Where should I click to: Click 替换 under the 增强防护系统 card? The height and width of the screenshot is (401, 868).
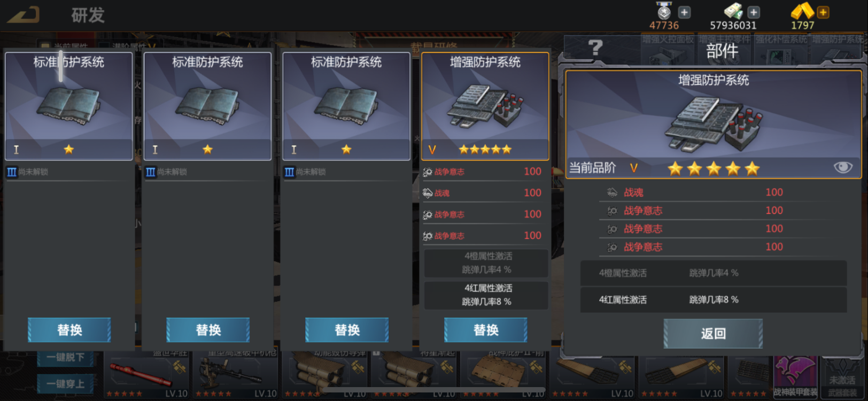[x=486, y=330]
